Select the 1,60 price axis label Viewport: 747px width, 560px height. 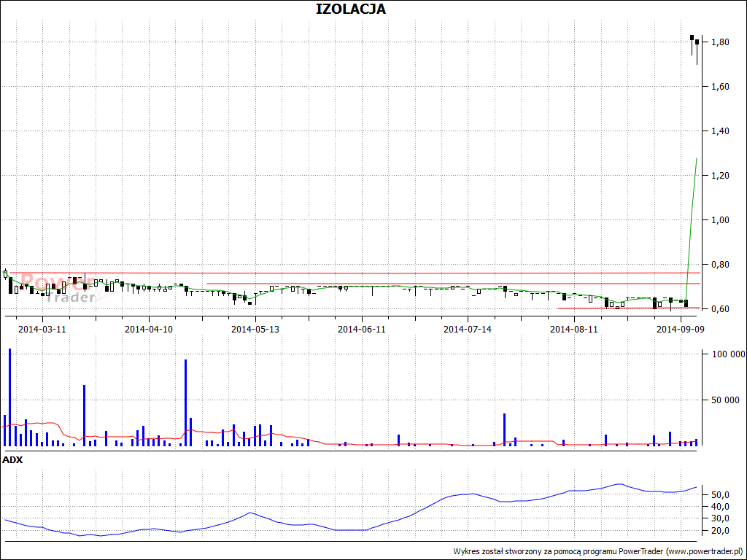point(720,87)
